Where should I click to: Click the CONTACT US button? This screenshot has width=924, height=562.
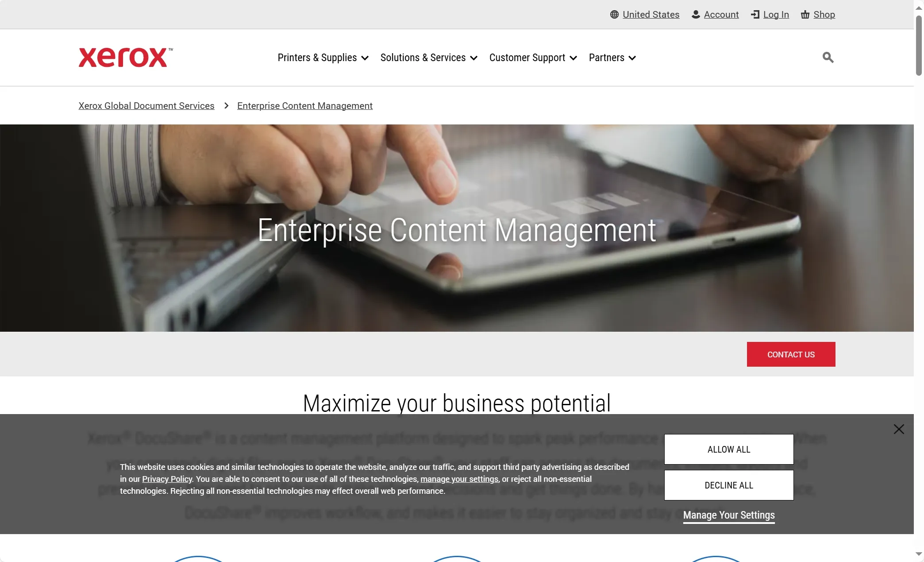[791, 354]
